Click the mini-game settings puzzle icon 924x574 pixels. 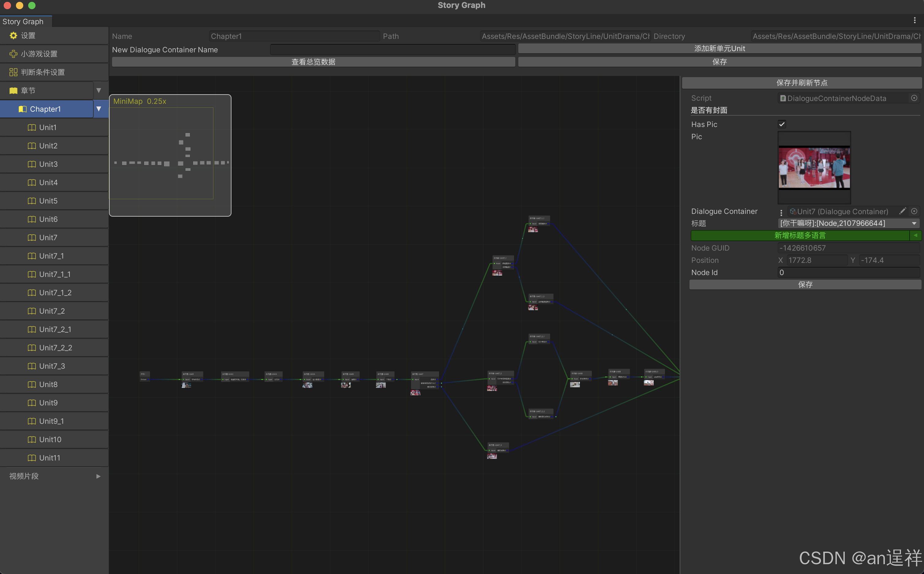click(x=13, y=54)
